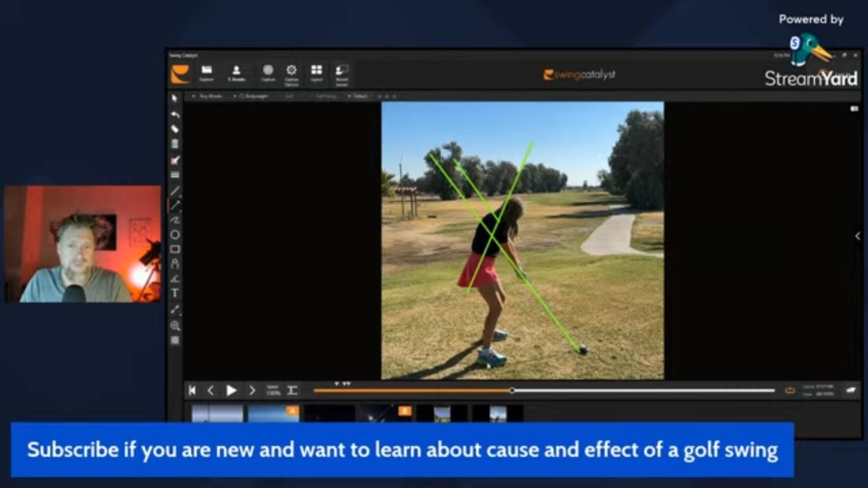Viewport: 868px width, 488px height.
Task: Open the fifth golf video thumbnail
Action: (x=441, y=413)
